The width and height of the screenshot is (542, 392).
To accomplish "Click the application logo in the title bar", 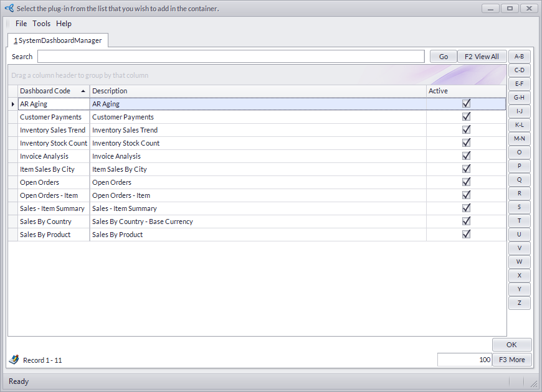I will point(9,9).
